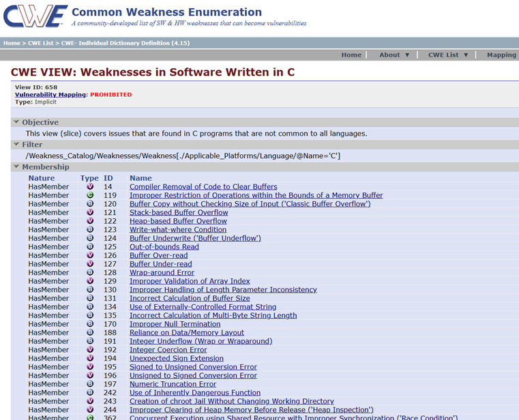The image size is (519, 420).
Task: Collapse the Objective section
Action: click(16, 122)
